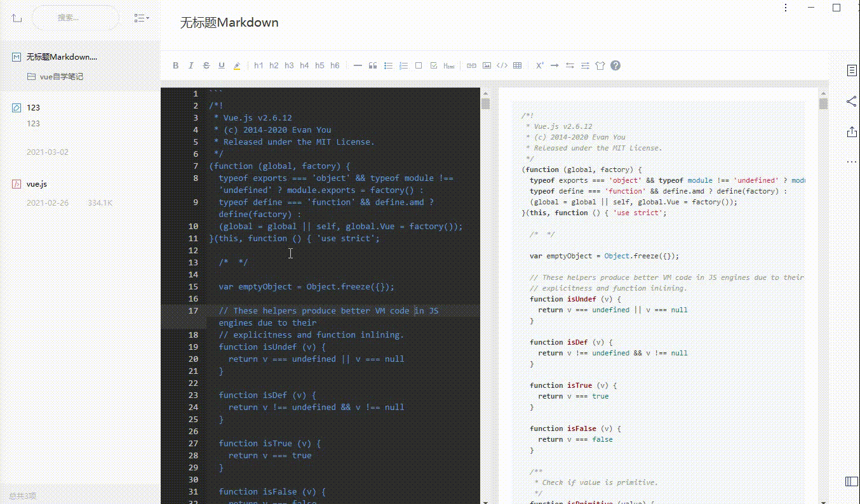
Task: Click the note title 无标题Markdown
Action: 229,22
